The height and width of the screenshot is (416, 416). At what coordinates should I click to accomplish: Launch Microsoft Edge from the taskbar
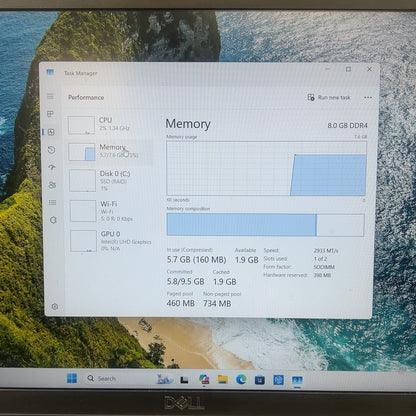pyautogui.click(x=241, y=379)
